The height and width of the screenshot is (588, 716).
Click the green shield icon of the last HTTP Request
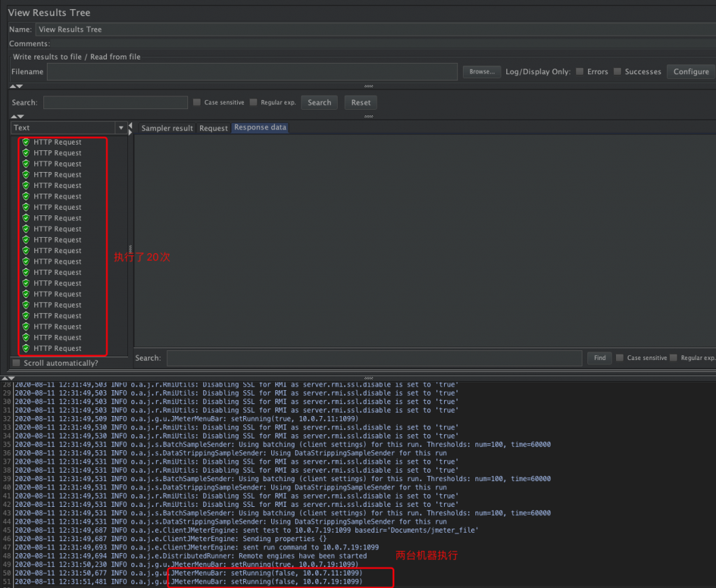[x=26, y=348]
